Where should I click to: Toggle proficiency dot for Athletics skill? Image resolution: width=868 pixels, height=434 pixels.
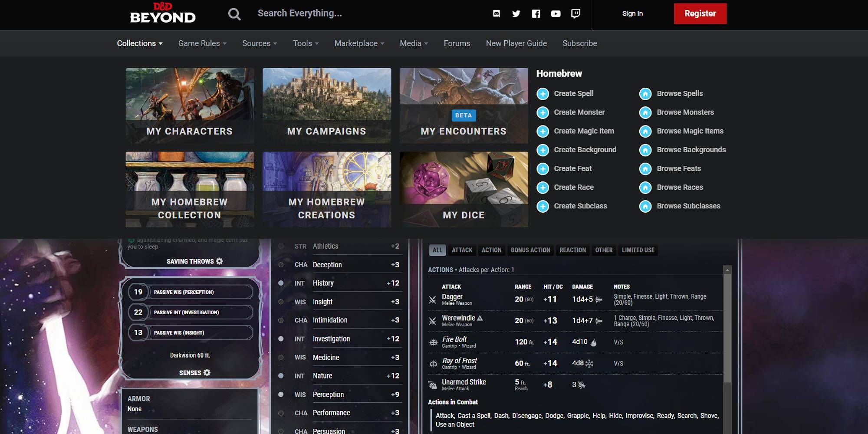[x=281, y=246]
